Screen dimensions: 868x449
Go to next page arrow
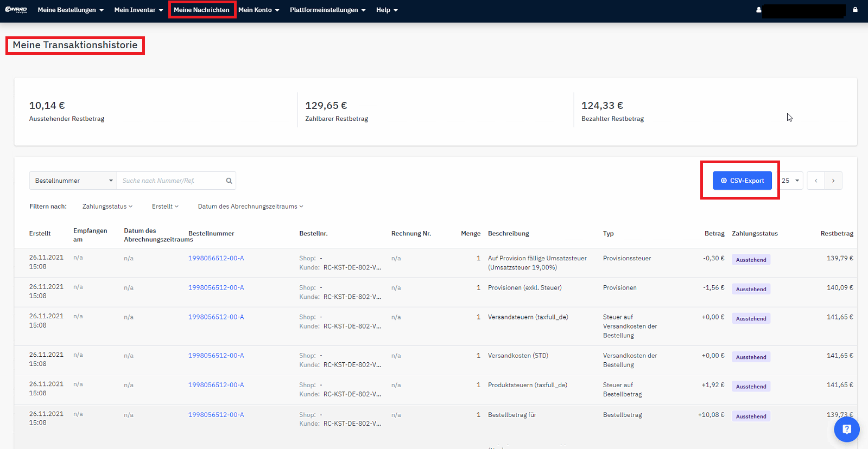[833, 181]
